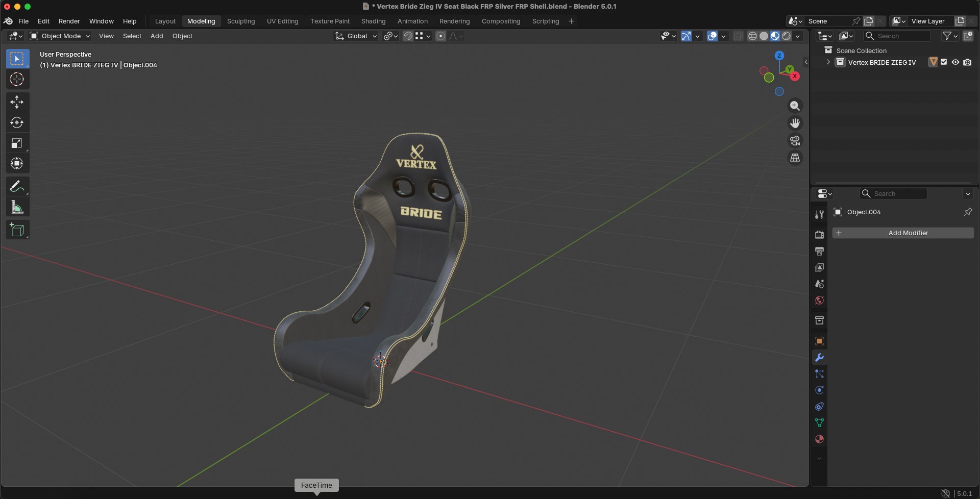
Task: Switch to the Shading workspace tab
Action: [373, 21]
